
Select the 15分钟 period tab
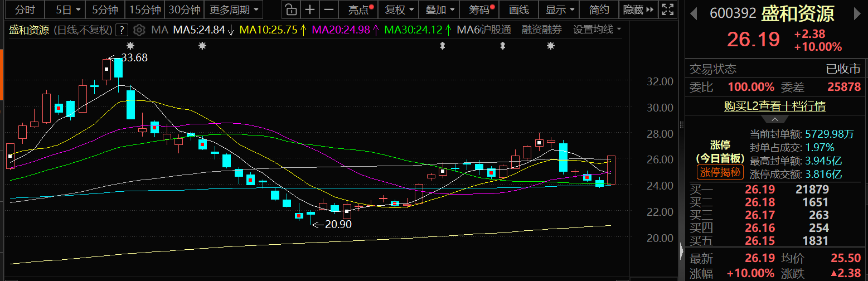(x=145, y=9)
